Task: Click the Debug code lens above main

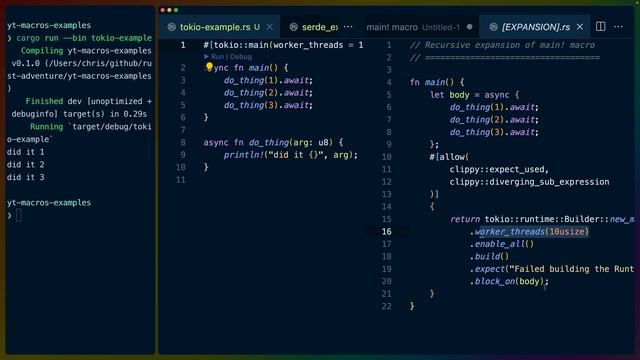Action: point(240,57)
